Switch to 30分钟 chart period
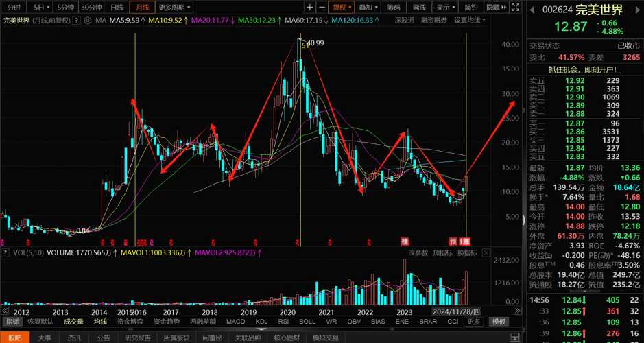Viewport: 644px width, 343px height. click(x=91, y=7)
